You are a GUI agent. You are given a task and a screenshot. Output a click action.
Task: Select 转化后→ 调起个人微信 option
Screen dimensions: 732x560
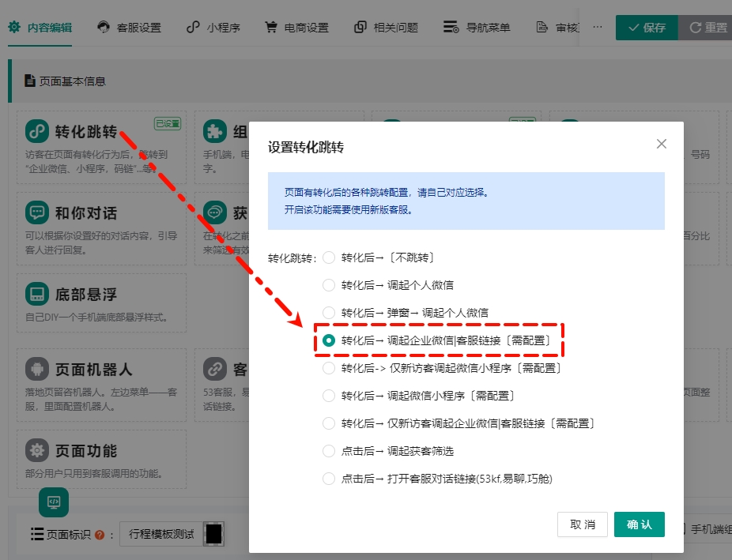[329, 285]
